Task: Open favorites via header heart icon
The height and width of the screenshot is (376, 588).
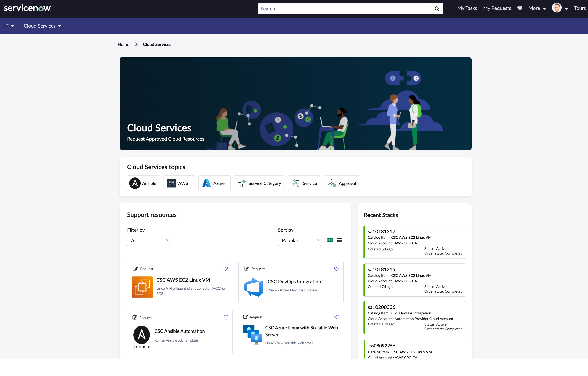Action: pos(520,8)
